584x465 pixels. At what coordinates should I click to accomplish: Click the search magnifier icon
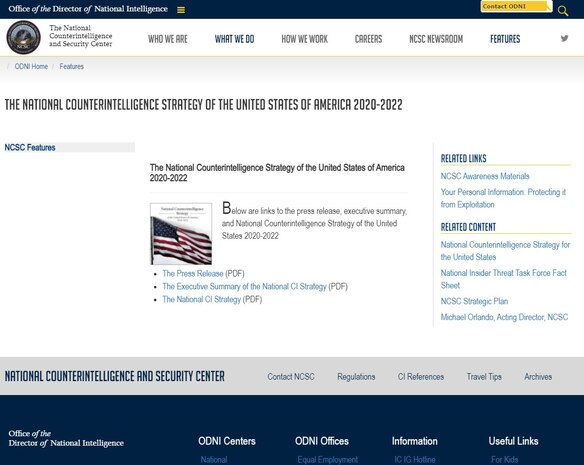(x=563, y=10)
